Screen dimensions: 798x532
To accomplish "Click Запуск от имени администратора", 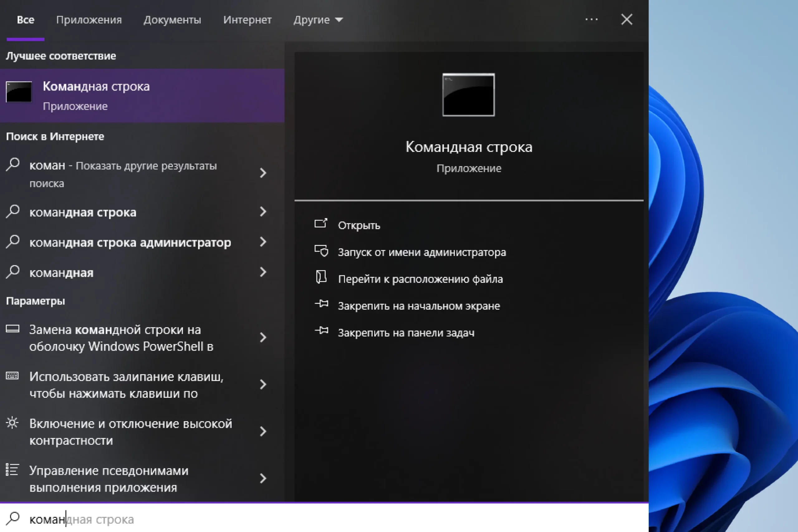I will [422, 252].
